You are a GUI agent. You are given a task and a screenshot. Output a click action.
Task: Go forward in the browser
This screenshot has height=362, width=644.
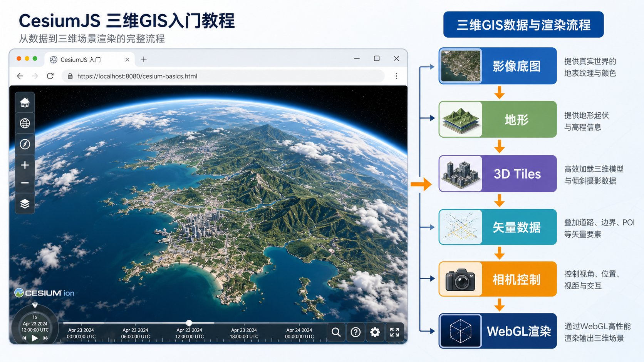[x=35, y=76]
